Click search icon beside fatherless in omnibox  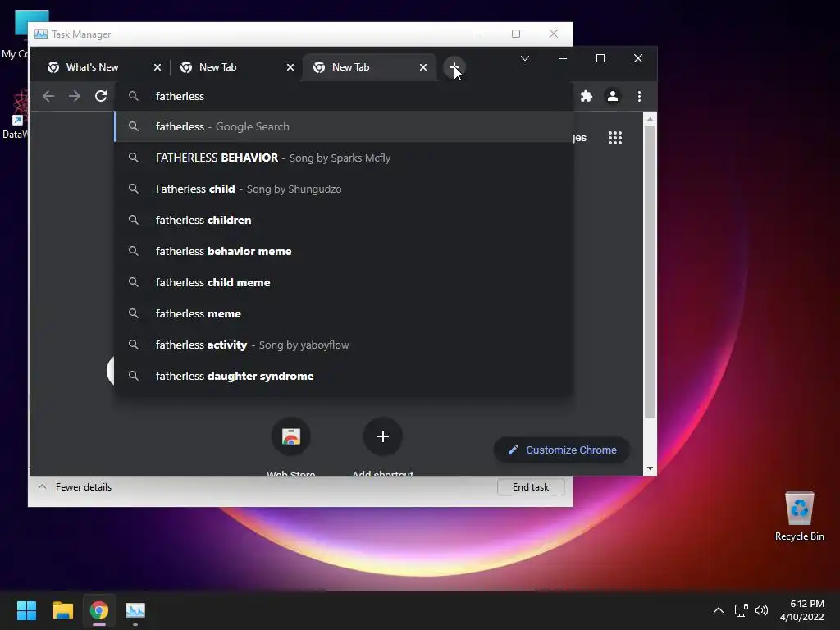(x=134, y=97)
